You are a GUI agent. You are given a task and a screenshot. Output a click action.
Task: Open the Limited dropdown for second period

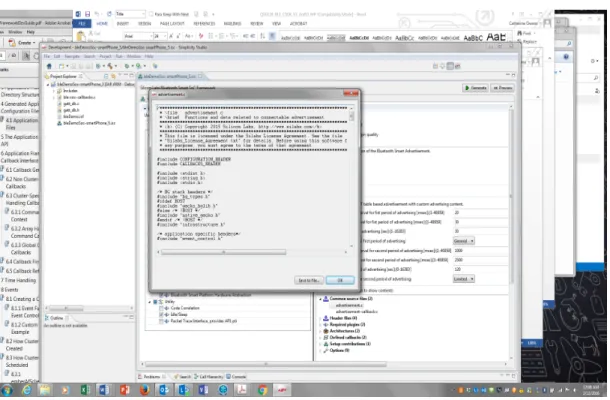click(x=463, y=279)
